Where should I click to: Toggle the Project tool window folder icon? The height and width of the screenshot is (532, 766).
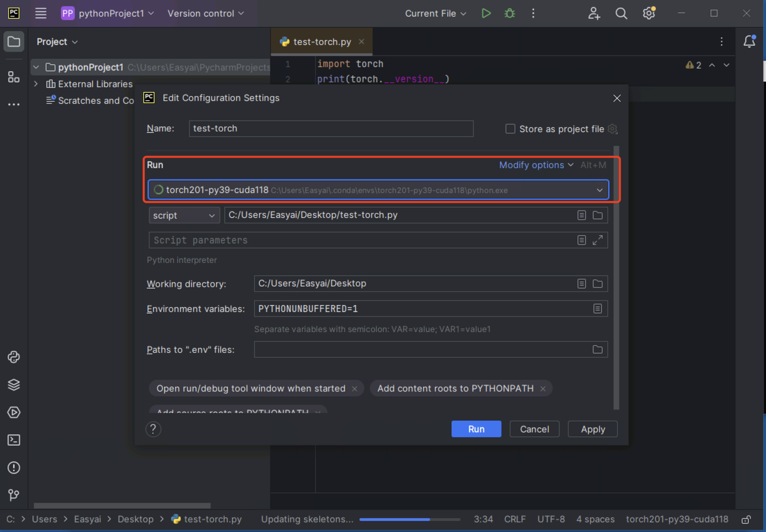14,42
